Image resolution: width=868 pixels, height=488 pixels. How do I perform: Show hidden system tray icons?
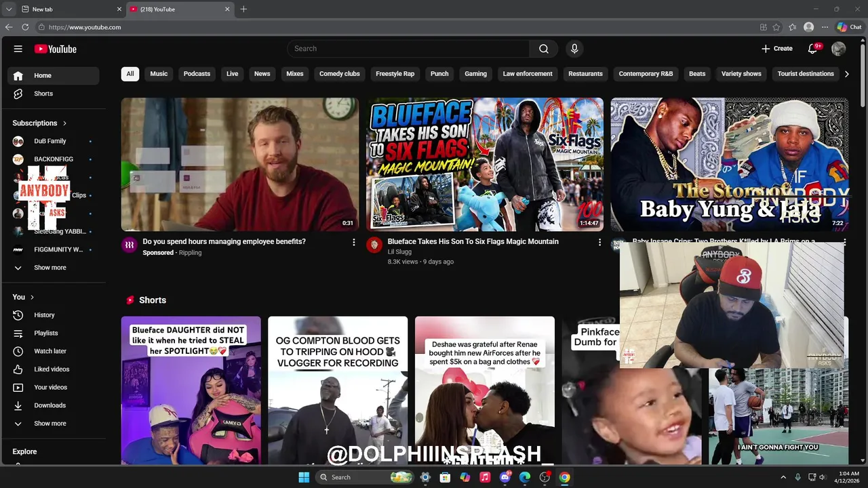click(783, 477)
